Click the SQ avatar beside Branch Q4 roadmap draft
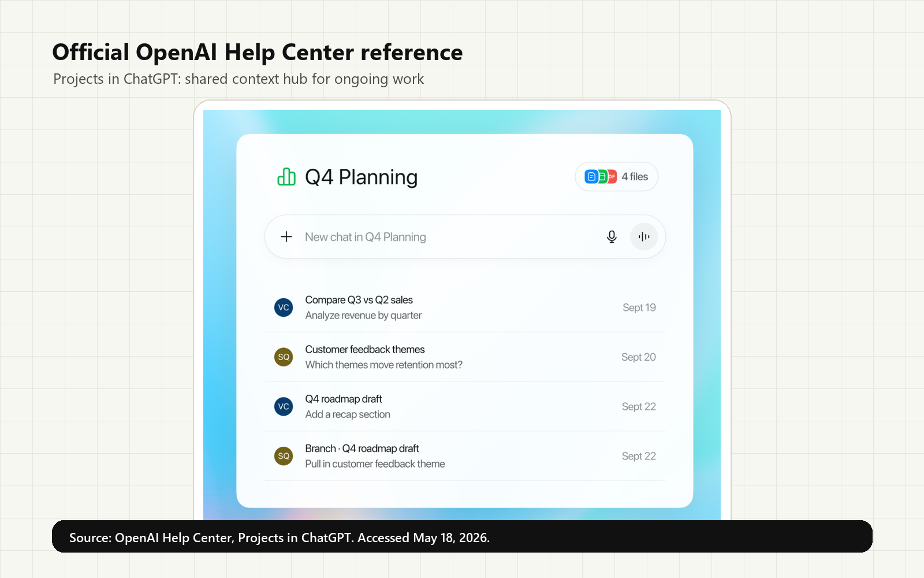The height and width of the screenshot is (578, 924). click(x=284, y=456)
